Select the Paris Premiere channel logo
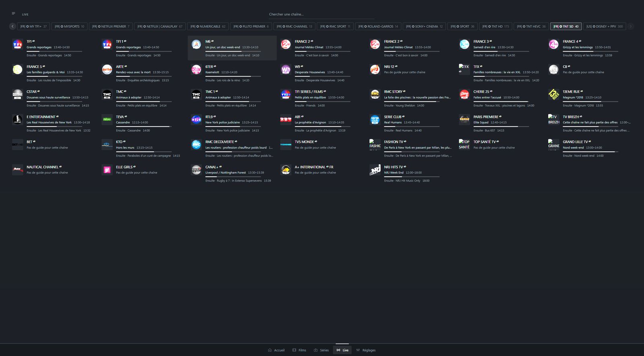The width and height of the screenshot is (644, 356). 464,120
